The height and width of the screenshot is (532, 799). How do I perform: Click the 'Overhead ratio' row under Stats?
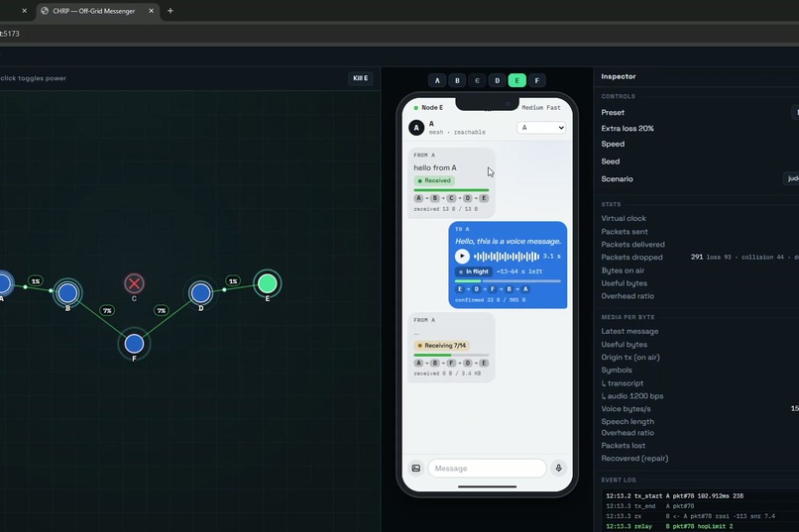700,296
